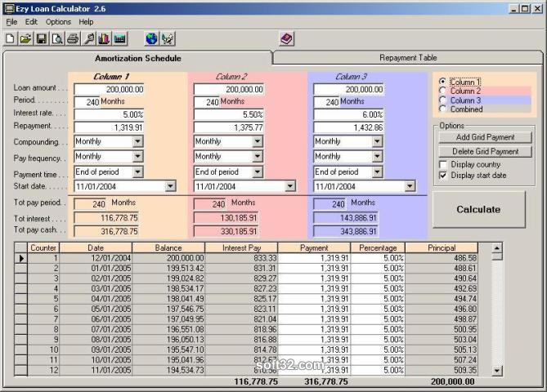
Task: Click the Payment column header
Action: [314, 247]
